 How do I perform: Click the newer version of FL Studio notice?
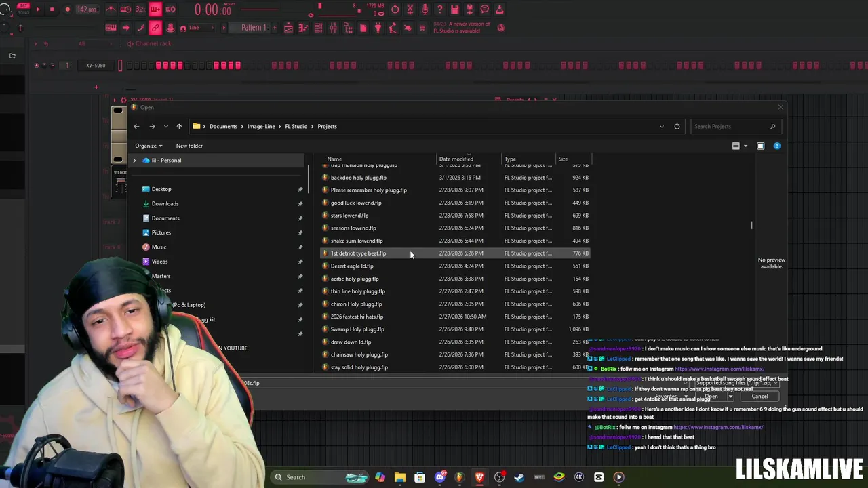tap(461, 28)
